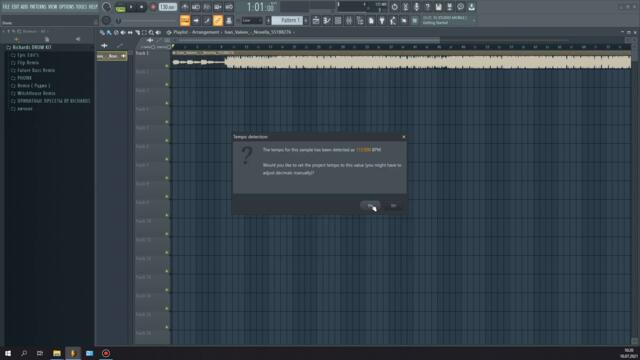Open the Piano roll view icon
Image resolution: width=640 pixels, height=360 pixels.
click(x=327, y=20)
